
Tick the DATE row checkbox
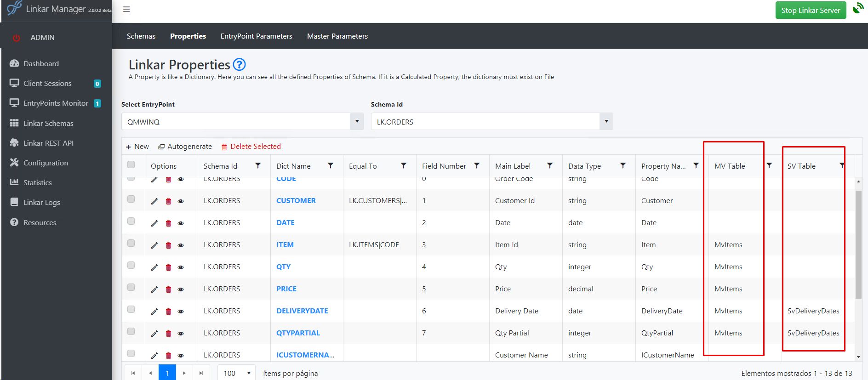coord(131,221)
